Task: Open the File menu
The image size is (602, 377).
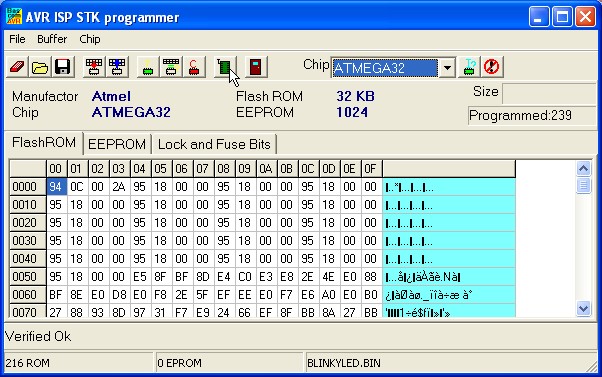Action: coord(17,39)
